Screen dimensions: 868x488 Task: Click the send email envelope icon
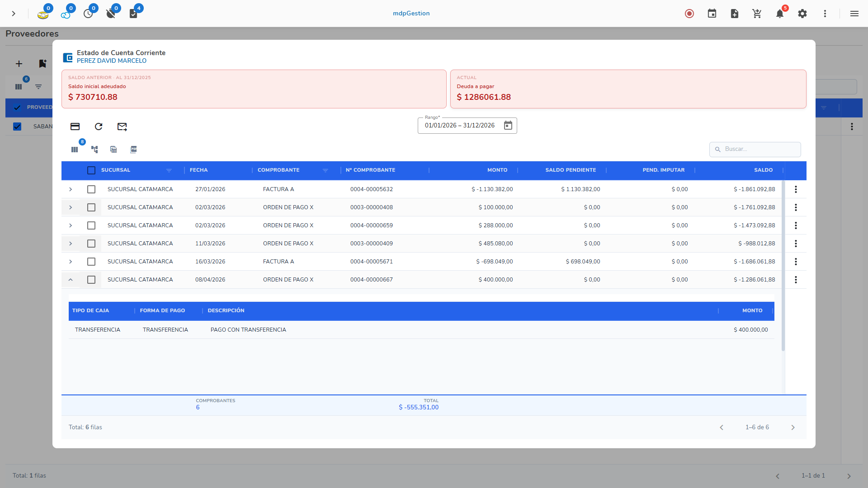coord(122,127)
